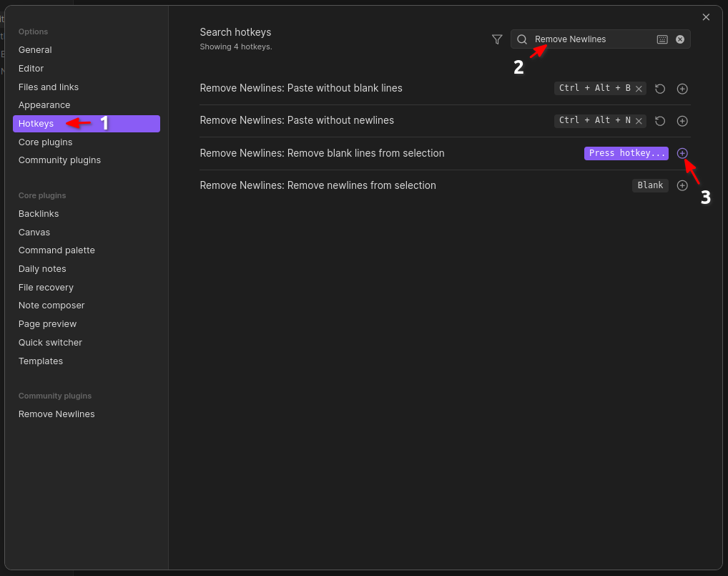Click the Press hotkey capture button
728x576 pixels.
click(x=626, y=152)
